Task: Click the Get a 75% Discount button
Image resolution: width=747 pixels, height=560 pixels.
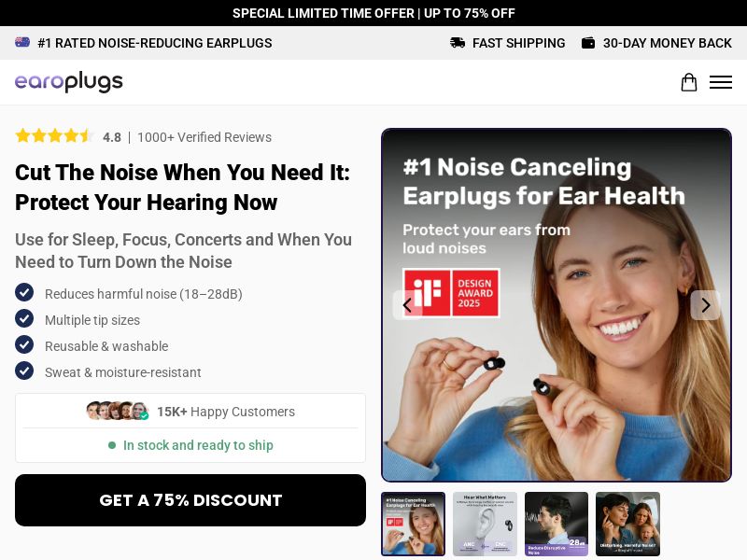Action: pos(190,500)
